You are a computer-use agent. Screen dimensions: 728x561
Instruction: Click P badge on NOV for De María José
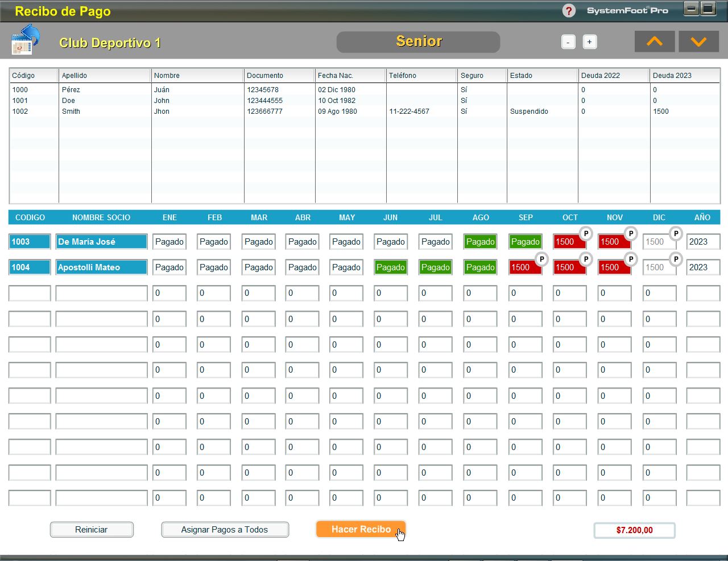pos(630,233)
